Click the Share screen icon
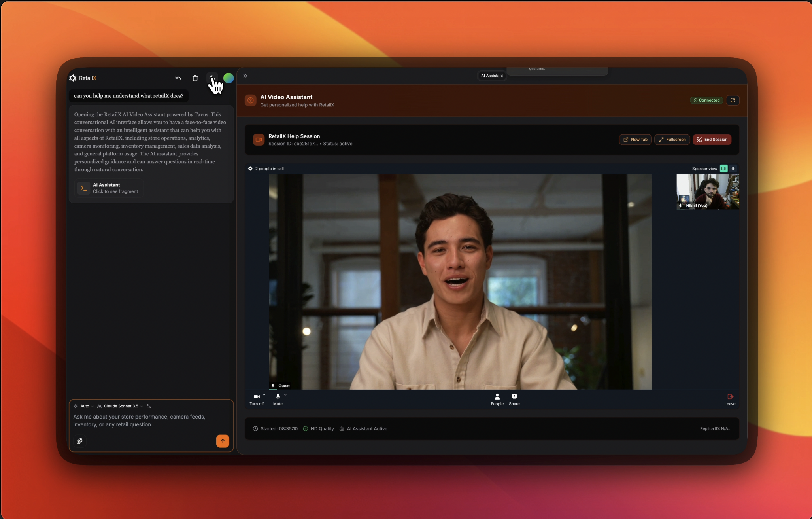Viewport: 812px width, 519px height. (514, 399)
